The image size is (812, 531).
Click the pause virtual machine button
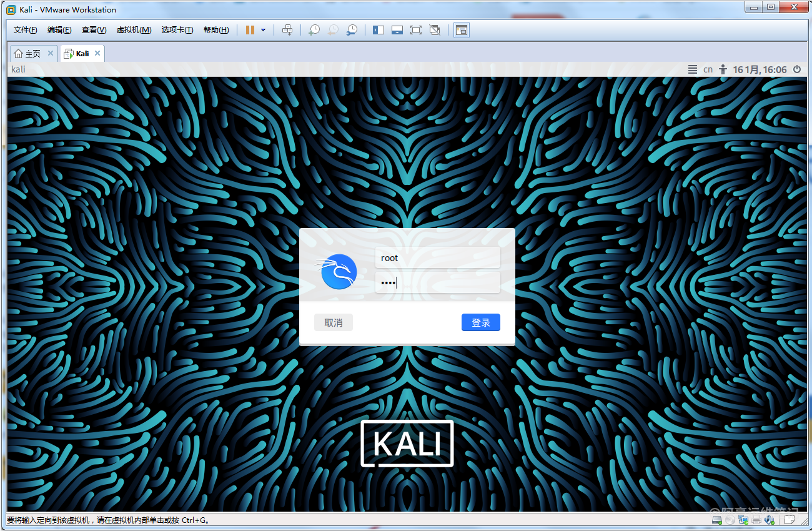coord(250,30)
